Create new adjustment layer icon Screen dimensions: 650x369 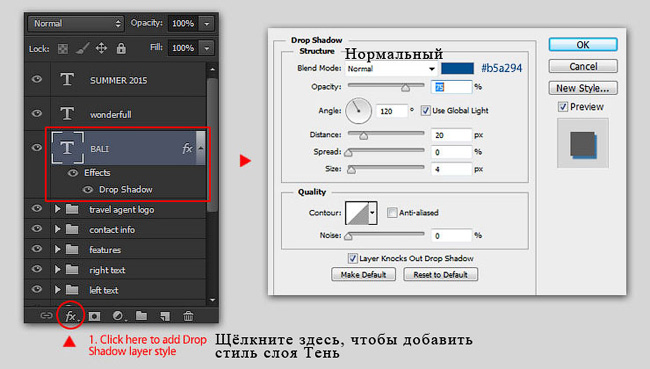tap(118, 316)
